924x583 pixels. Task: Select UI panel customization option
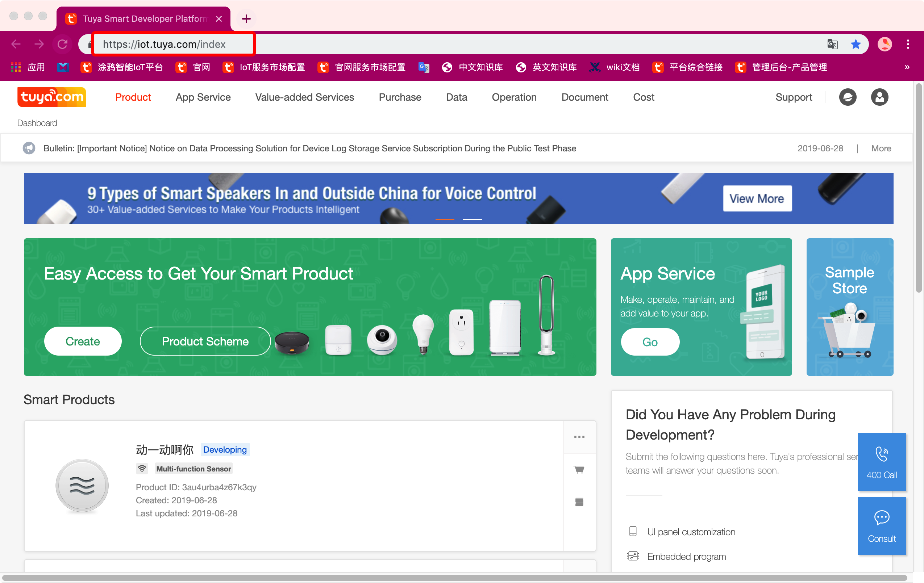682,532
